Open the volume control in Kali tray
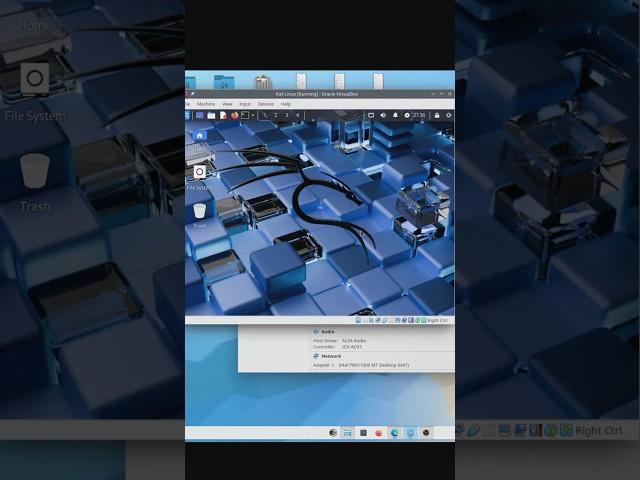Screen dimensions: 640x480 pos(383,116)
